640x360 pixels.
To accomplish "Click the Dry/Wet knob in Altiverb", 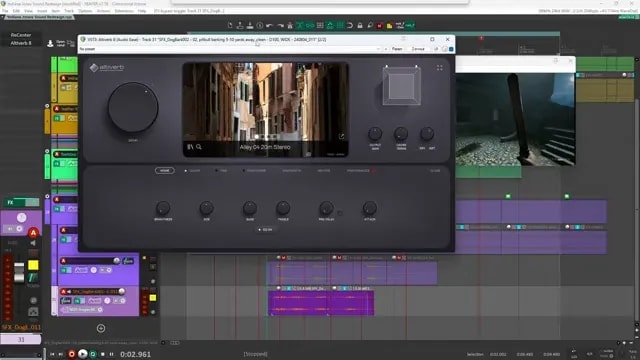I will (427, 134).
